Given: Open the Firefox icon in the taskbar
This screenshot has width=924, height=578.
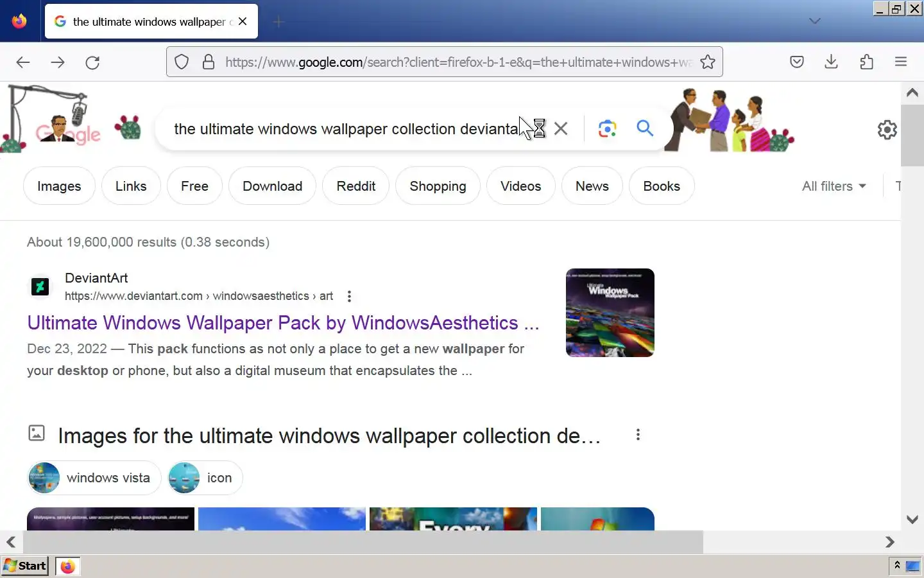Looking at the screenshot, I should coord(67,566).
